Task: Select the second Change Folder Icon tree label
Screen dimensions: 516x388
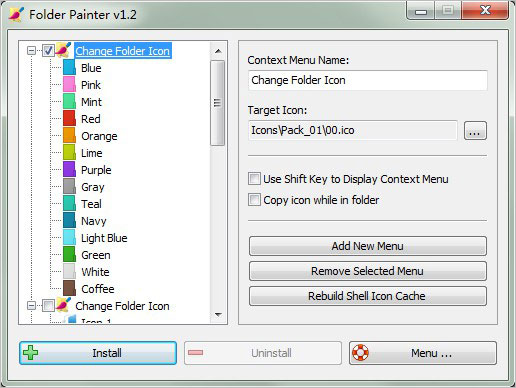Action: pos(122,306)
